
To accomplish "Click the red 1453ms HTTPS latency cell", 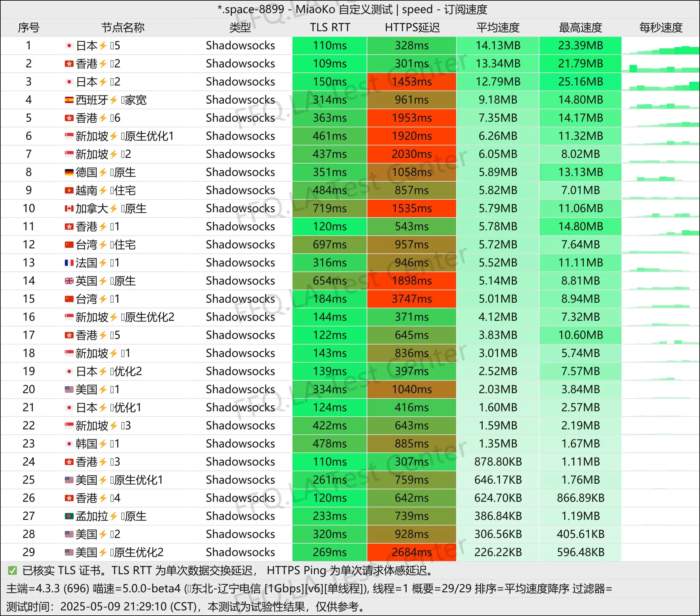I will (412, 82).
